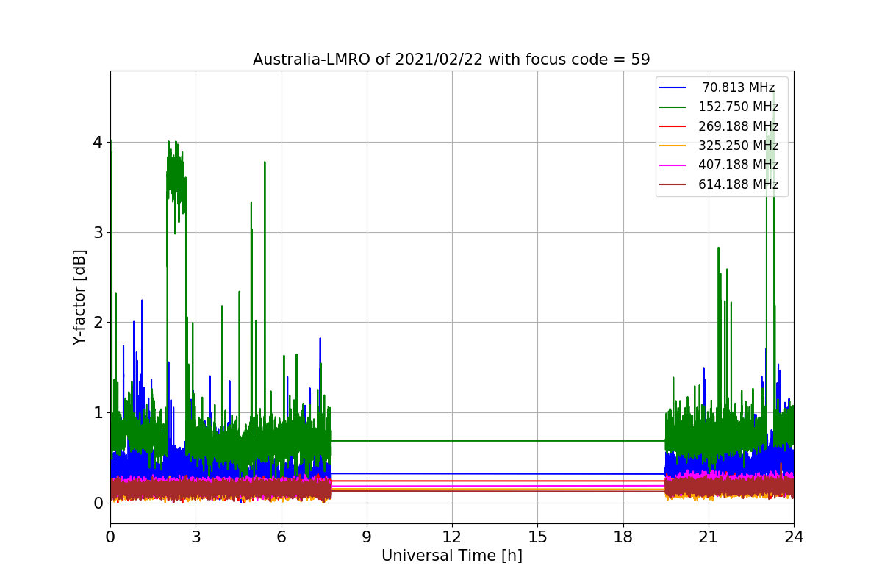Click the 269.188 MHz legend label

pos(739,126)
